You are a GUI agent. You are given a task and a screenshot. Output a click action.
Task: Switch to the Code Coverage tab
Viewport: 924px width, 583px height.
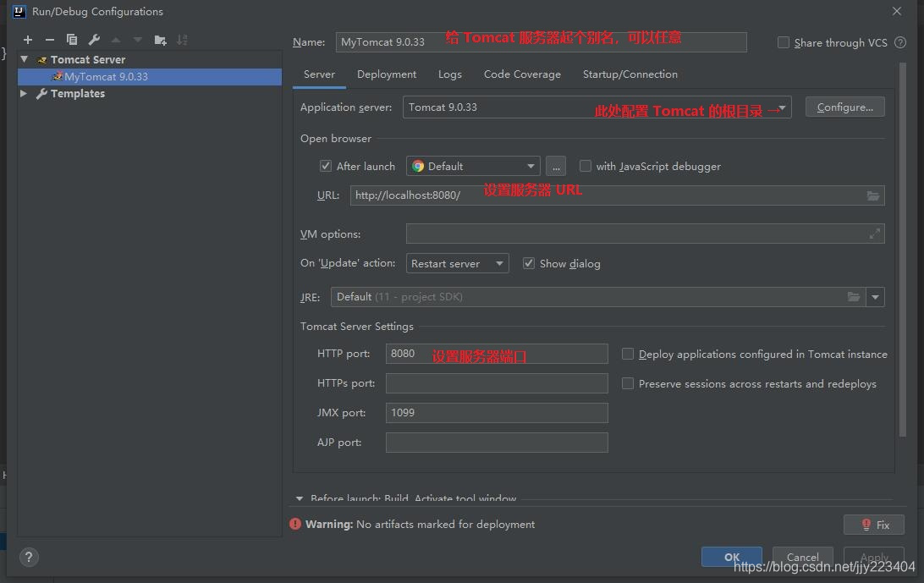[x=522, y=74]
